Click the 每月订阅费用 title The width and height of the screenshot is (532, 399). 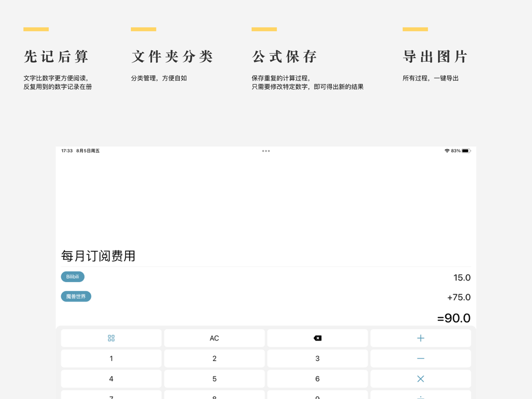coord(98,256)
